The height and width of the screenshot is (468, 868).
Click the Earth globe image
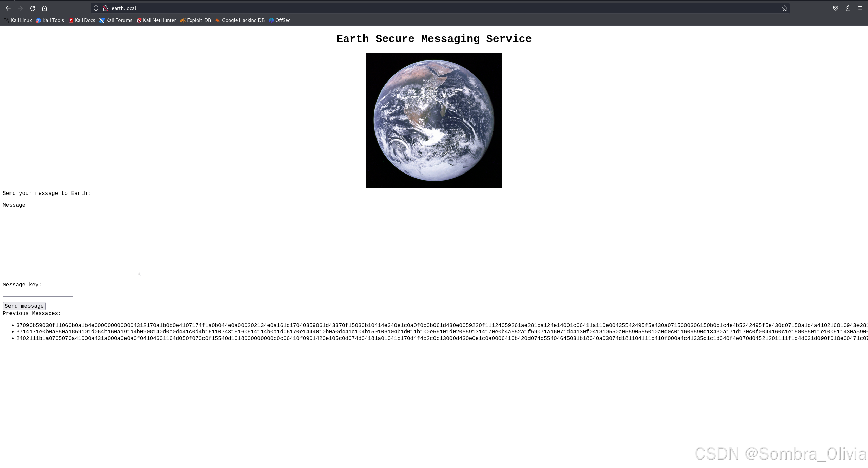(434, 120)
